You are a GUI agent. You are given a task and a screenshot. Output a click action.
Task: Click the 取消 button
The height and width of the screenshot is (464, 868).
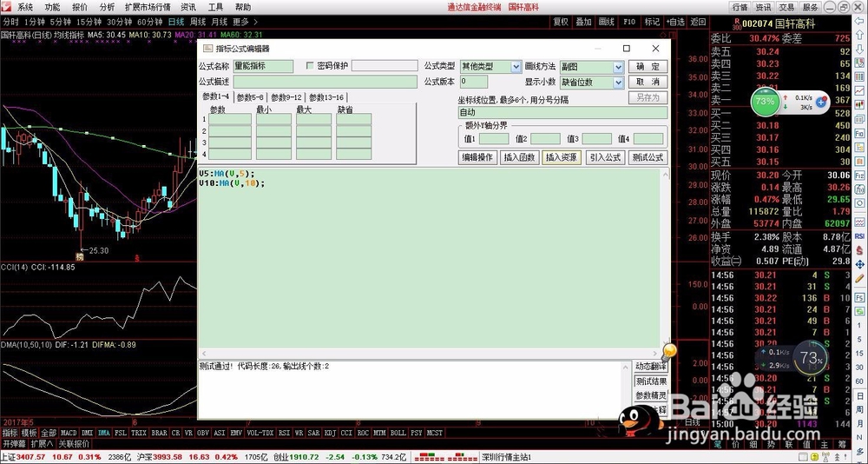648,82
